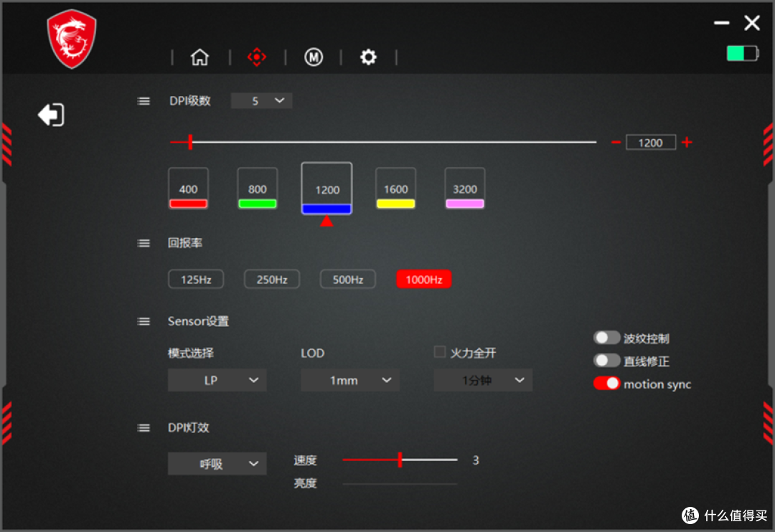Select the 800 DPI stage
The width and height of the screenshot is (775, 532).
pos(258,188)
